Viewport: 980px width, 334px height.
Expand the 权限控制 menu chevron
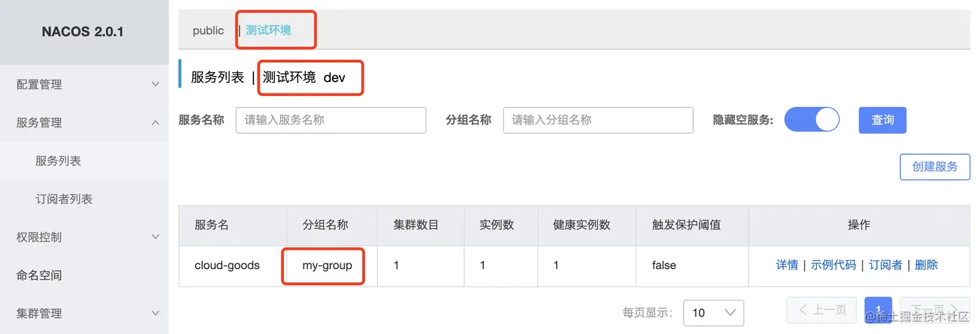[155, 237]
